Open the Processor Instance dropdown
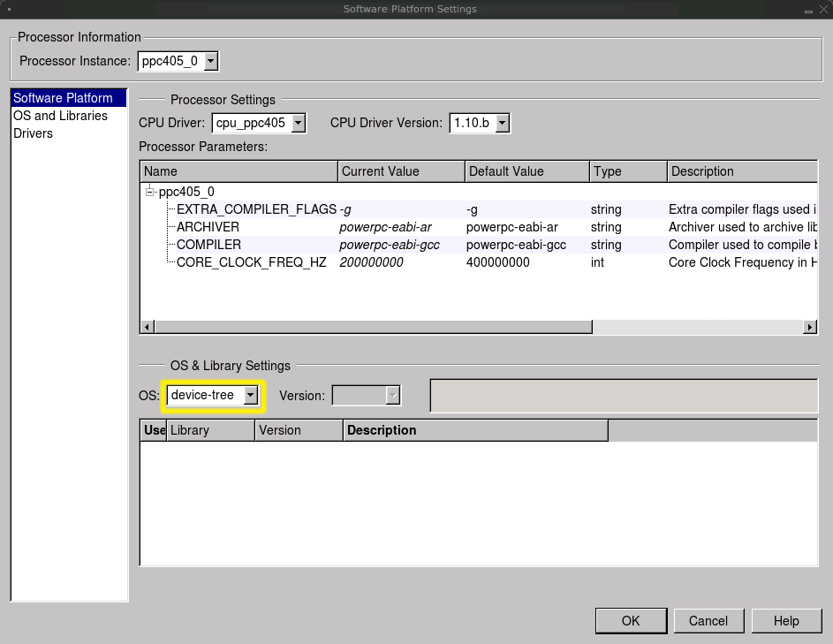The width and height of the screenshot is (833, 644). 178,61
